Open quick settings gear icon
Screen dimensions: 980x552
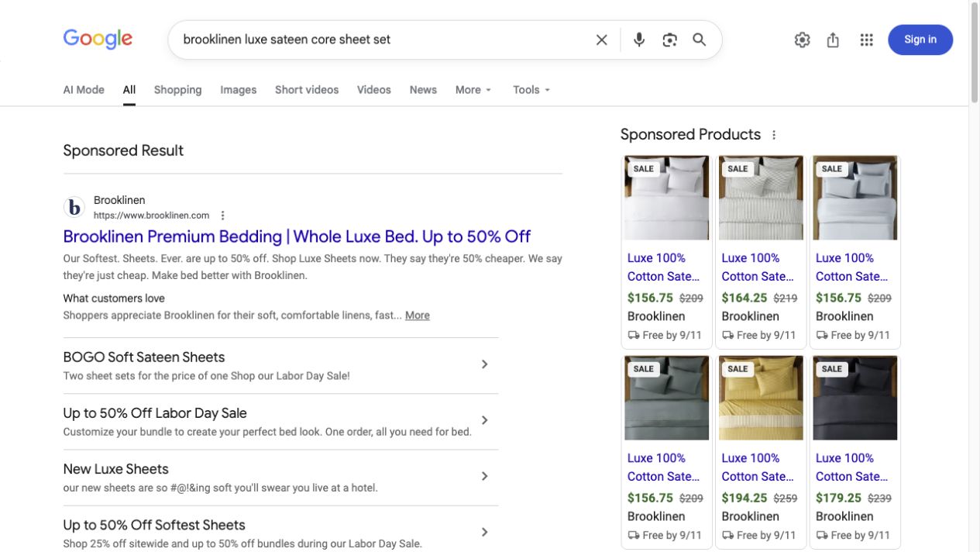pos(802,40)
